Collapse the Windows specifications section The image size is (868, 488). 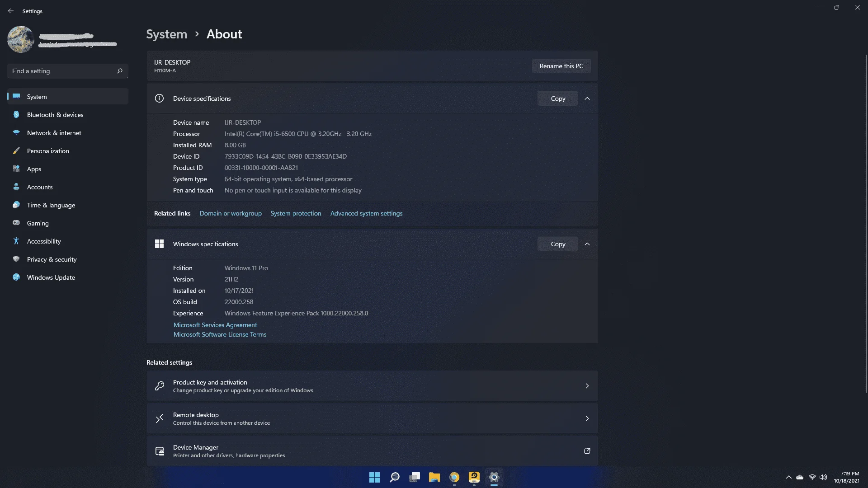[x=587, y=244]
